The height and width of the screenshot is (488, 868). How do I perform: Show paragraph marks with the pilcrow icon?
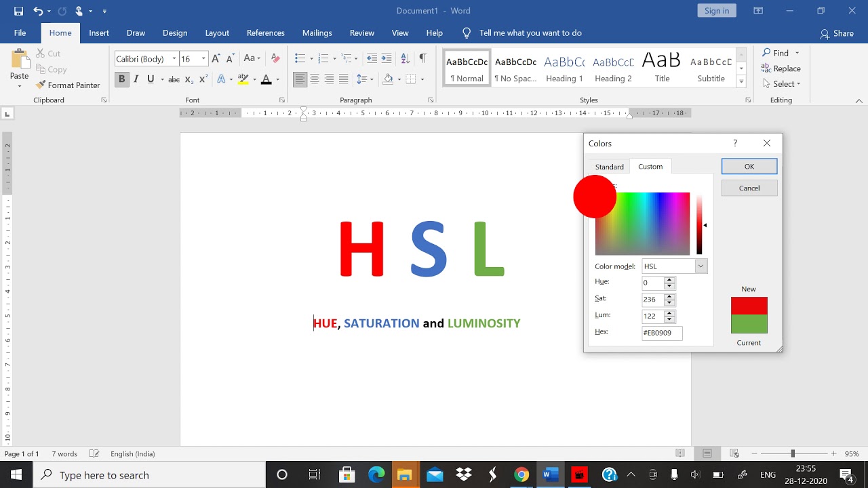point(422,58)
